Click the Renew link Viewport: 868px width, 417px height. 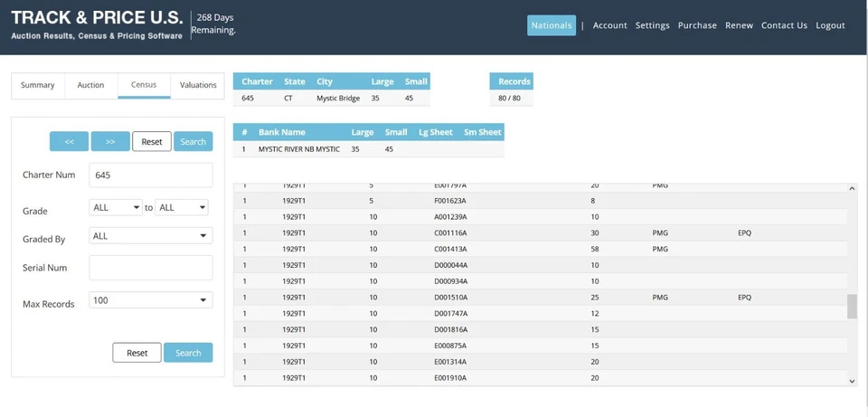point(739,25)
